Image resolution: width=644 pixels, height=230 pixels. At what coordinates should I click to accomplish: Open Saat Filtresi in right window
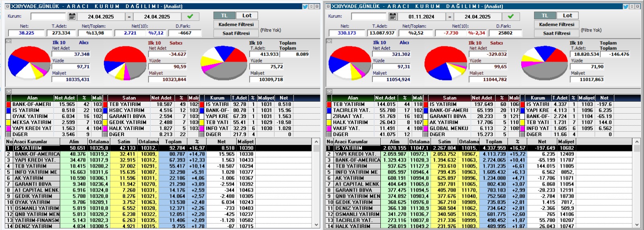pos(557,33)
